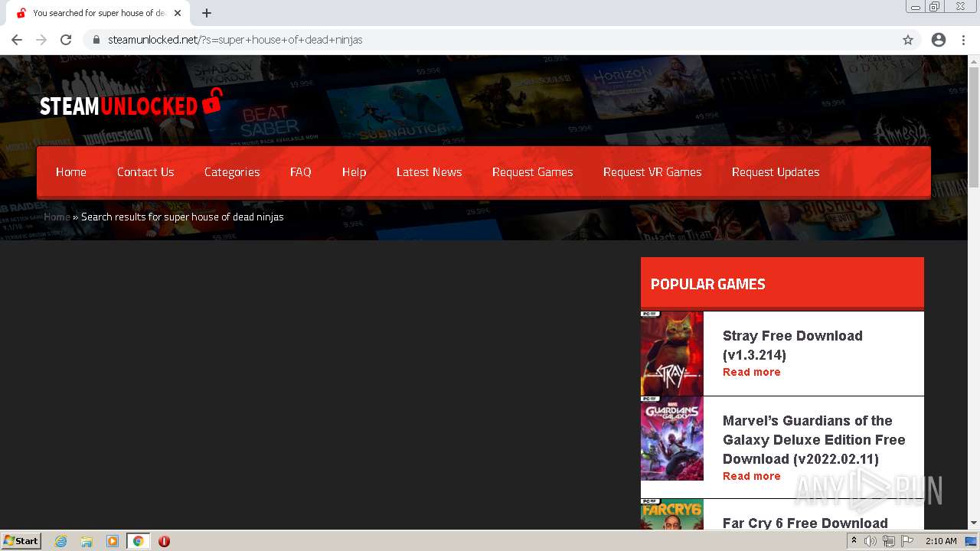Reload the current page
This screenshot has height=551, width=980.
(66, 40)
